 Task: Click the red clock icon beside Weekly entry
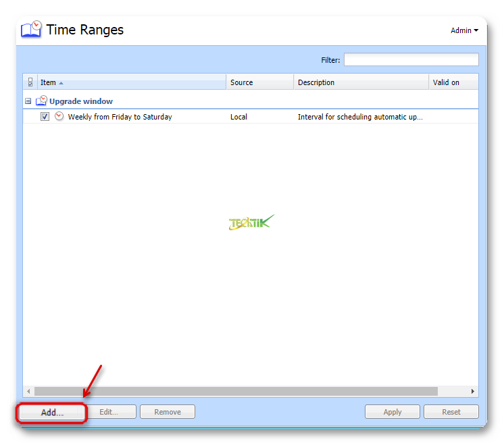pyautogui.click(x=59, y=117)
